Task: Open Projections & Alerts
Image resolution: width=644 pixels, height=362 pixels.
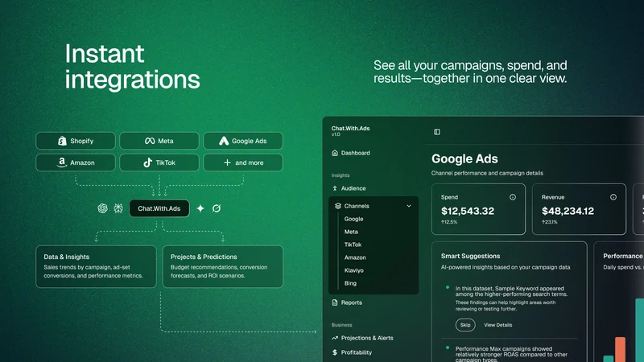Action: [x=363, y=338]
